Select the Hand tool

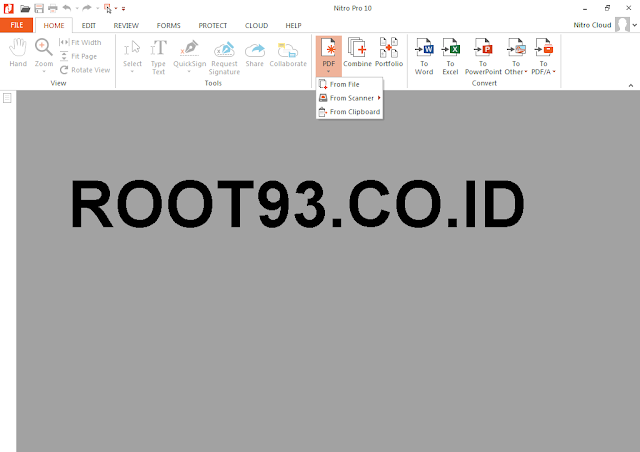tap(18, 53)
